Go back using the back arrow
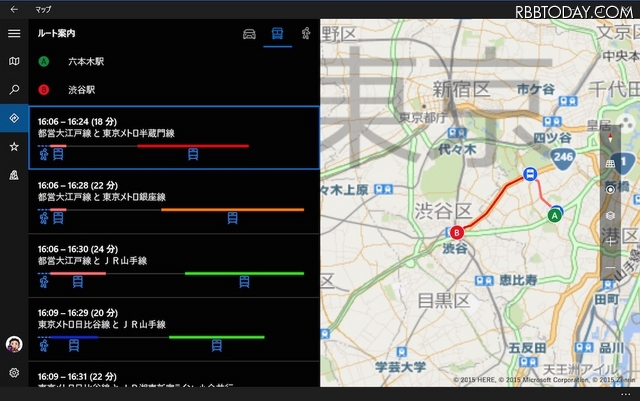 tap(14, 9)
